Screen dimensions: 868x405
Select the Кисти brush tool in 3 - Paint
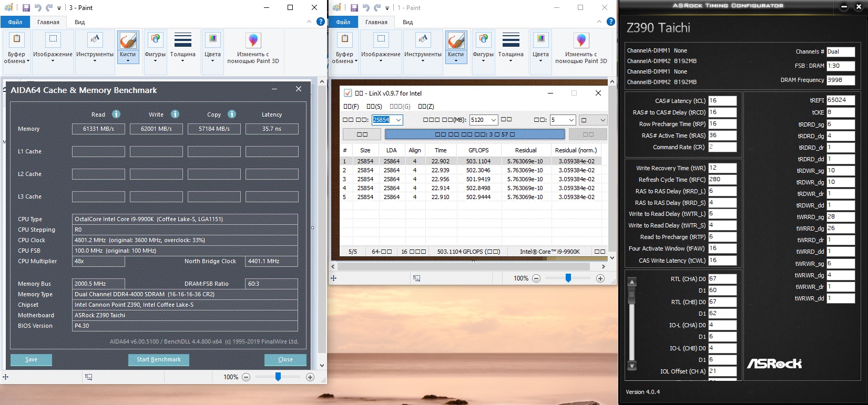[128, 41]
